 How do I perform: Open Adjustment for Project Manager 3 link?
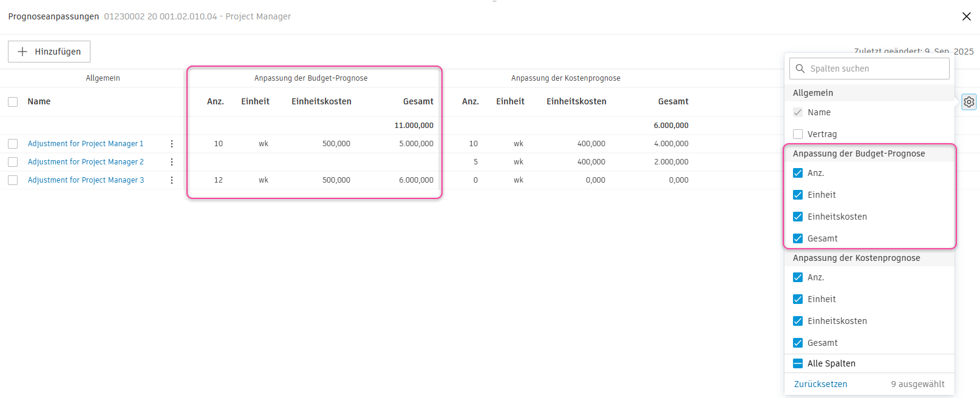coord(86,180)
